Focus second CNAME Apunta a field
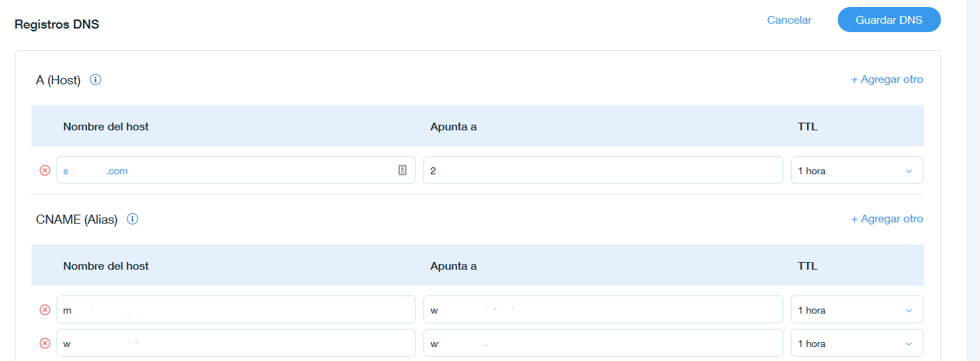980x361 pixels. (603, 344)
